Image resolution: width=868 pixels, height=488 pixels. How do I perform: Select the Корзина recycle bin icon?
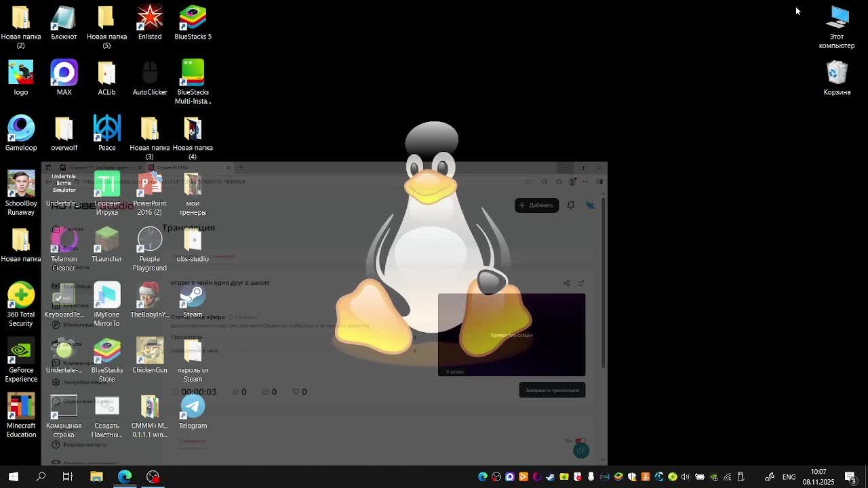[837, 78]
